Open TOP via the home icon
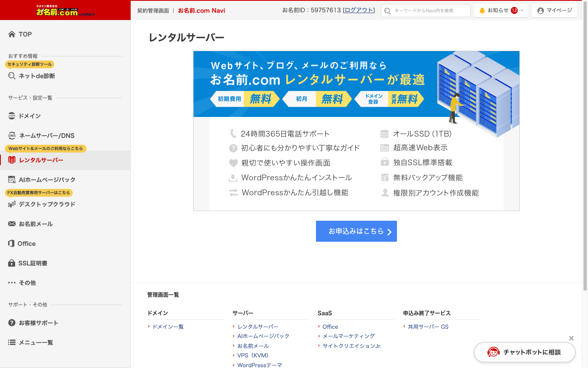The height and width of the screenshot is (368, 588). click(12, 34)
